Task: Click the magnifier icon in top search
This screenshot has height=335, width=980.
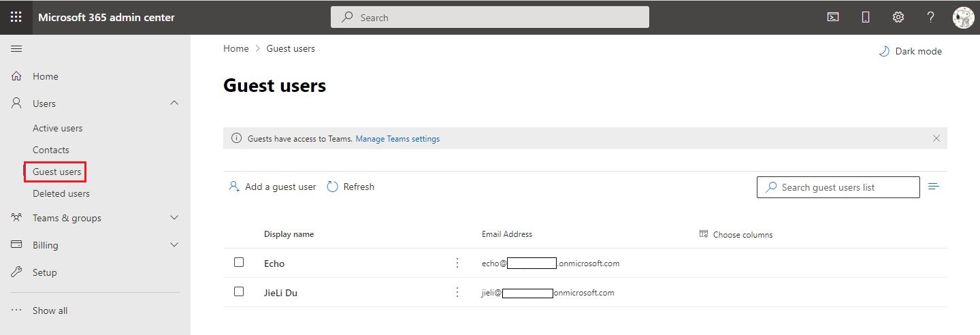Action: point(348,17)
